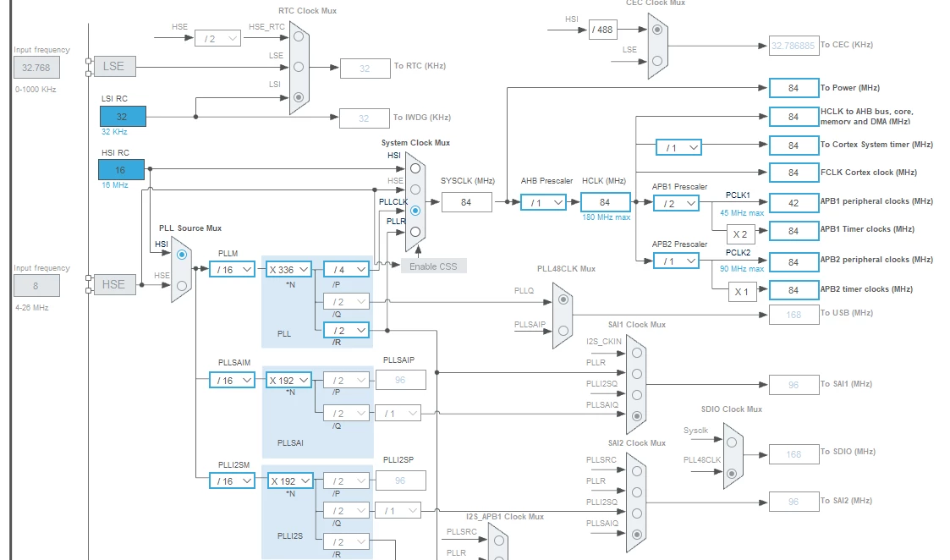Select PLLSAIP in PLL48CLK Mux

point(563,331)
